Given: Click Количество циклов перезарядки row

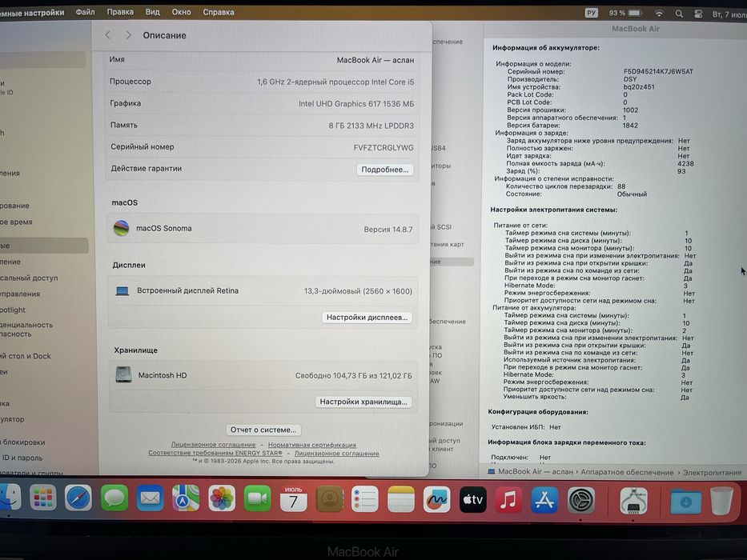Looking at the screenshot, I should (x=565, y=186).
